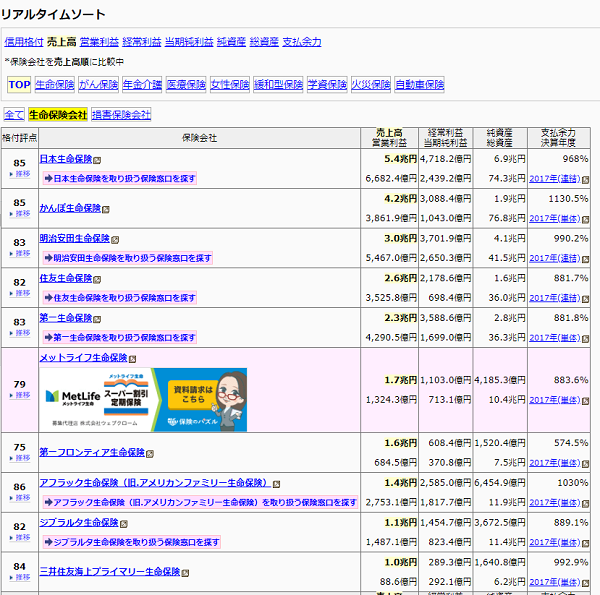Screen dimensions: 600x595
Task: Open the がん保険 category tab
Action: pos(98,85)
